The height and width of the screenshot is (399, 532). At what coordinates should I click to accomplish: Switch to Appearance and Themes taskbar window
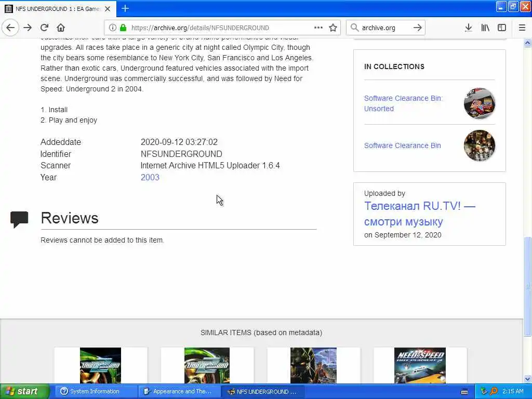pos(179,392)
